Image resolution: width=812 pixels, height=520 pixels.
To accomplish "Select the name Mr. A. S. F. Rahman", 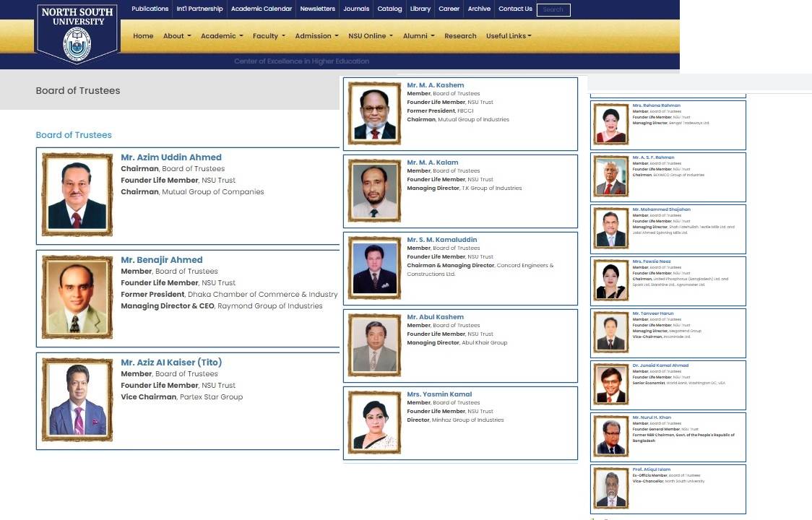I will [x=653, y=157].
